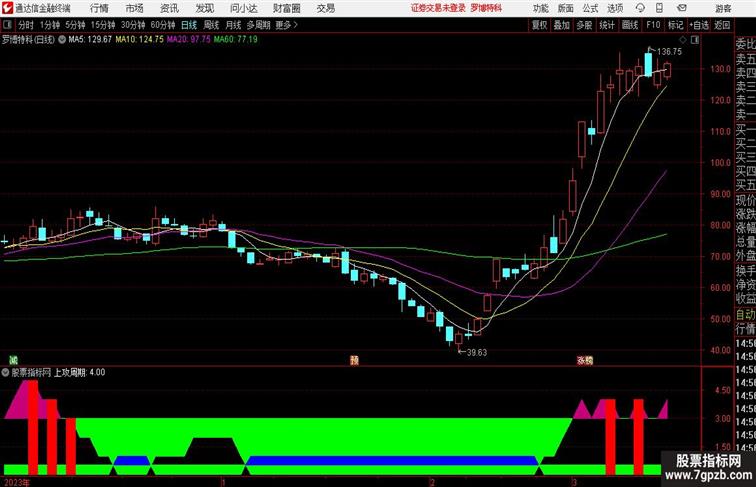Viewport: 756px width, 487px height.
Task: Open the mail envelope icon
Action: pyautogui.click(x=682, y=8)
